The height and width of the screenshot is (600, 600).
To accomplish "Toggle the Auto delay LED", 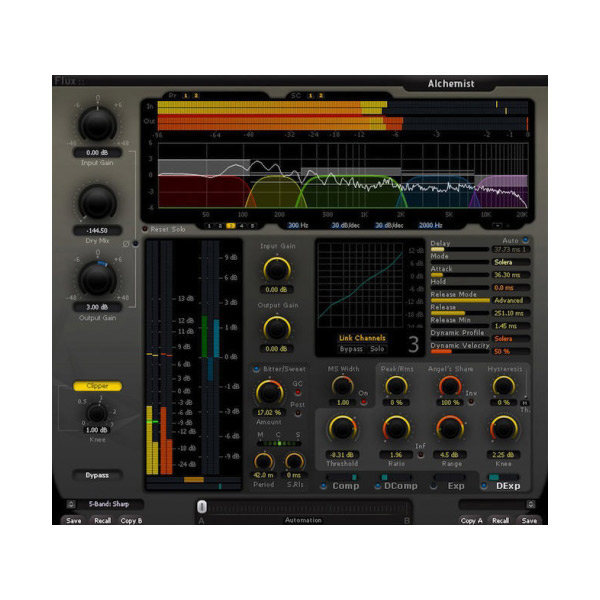I will click(x=525, y=240).
